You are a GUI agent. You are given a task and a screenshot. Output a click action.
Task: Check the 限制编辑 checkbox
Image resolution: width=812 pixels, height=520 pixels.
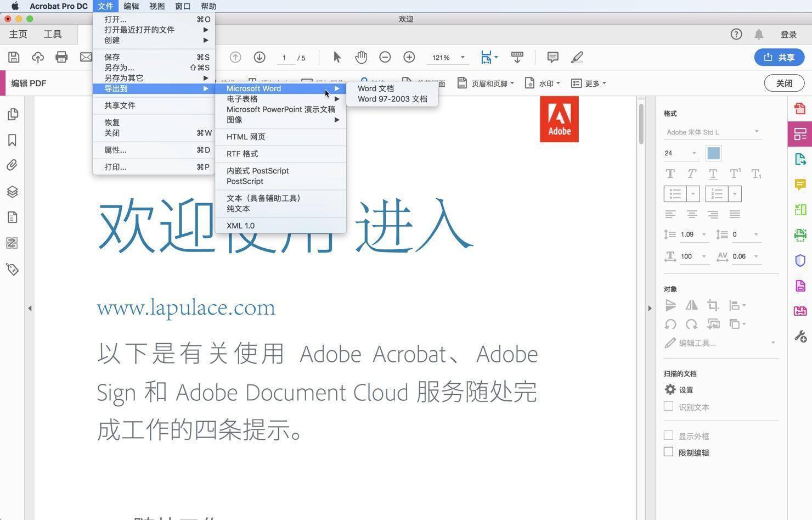point(668,452)
